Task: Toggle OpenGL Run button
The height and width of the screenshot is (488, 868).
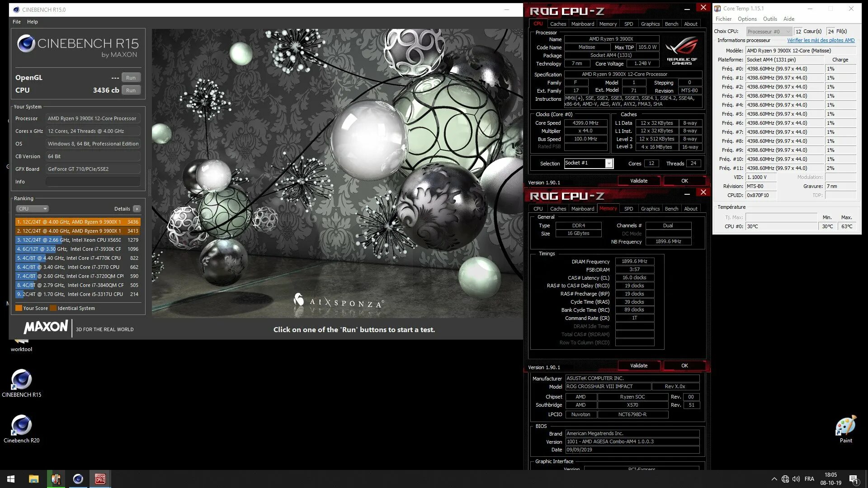Action: [130, 77]
